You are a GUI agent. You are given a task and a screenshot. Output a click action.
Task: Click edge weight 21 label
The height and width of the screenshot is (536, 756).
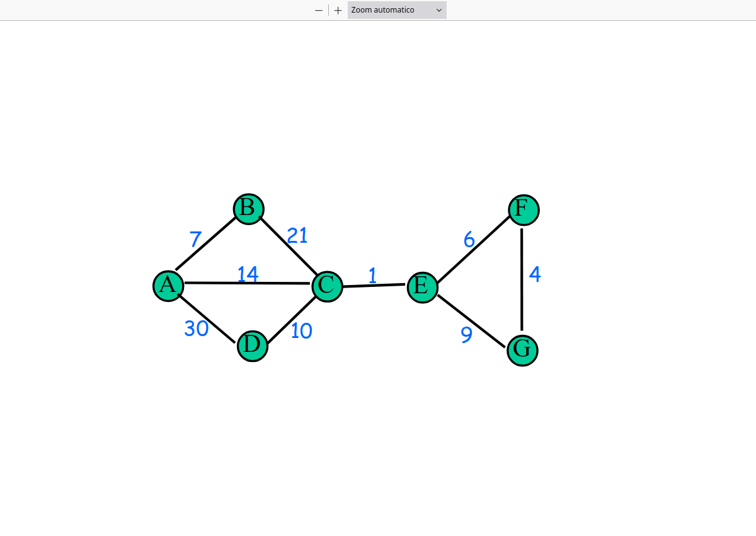point(297,235)
